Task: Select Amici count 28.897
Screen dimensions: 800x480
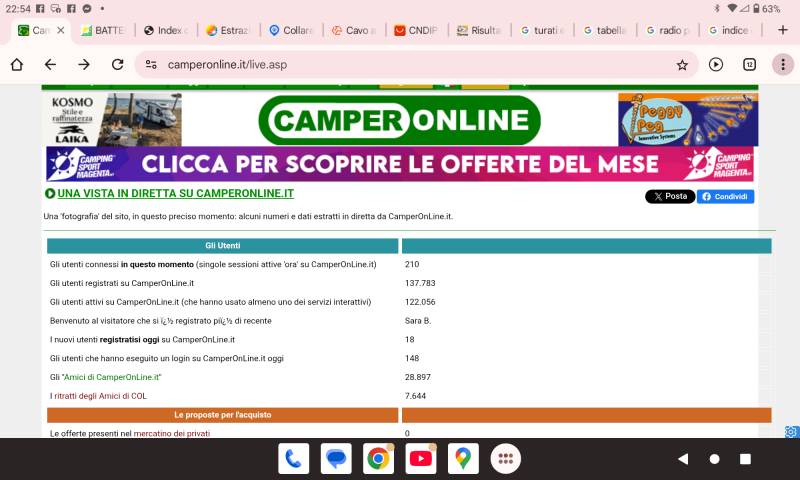Action: tap(417, 377)
